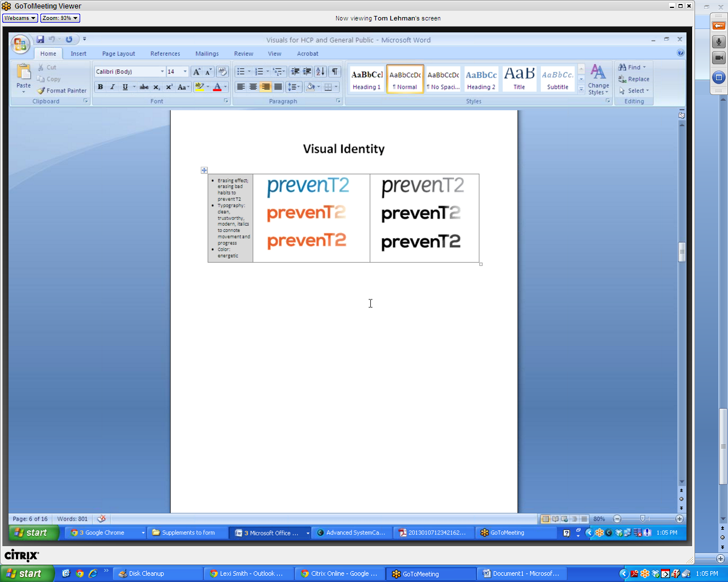Apply the red Font Color swatch
The image size is (728, 582).
click(x=217, y=87)
